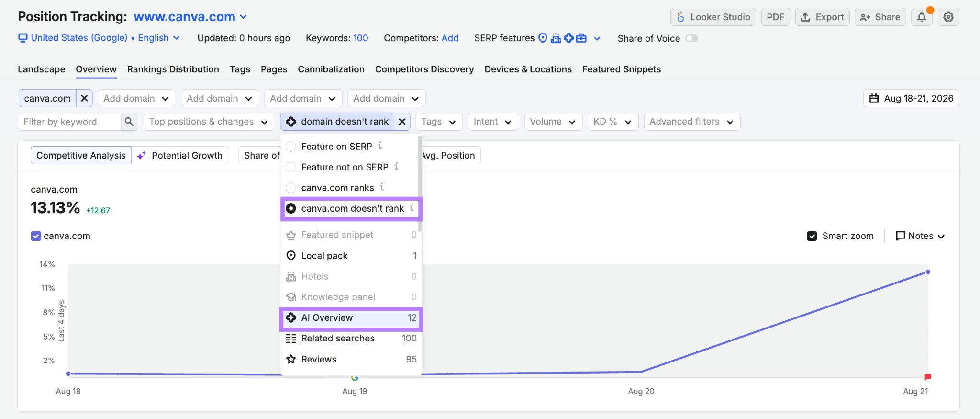The width and height of the screenshot is (980, 419).
Task: Open the Tags tab
Action: pos(240,69)
